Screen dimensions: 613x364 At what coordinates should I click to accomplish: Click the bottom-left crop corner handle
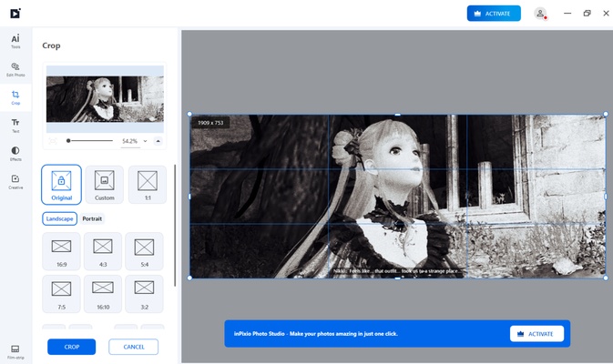pos(189,278)
